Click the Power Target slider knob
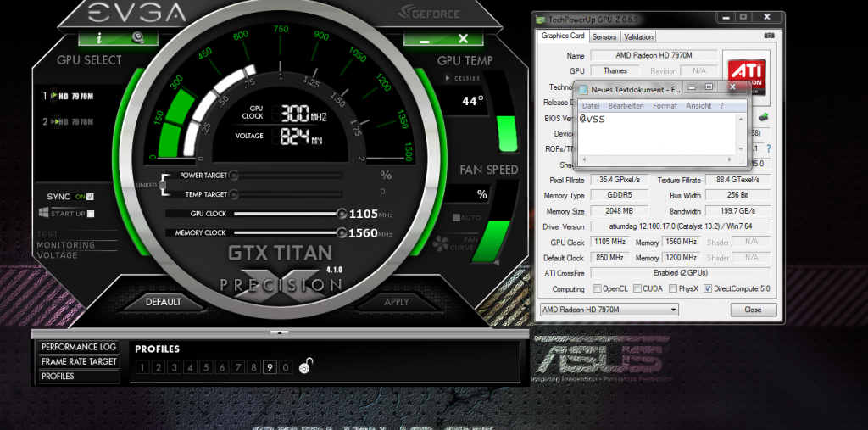This screenshot has height=430, width=868. (x=234, y=176)
